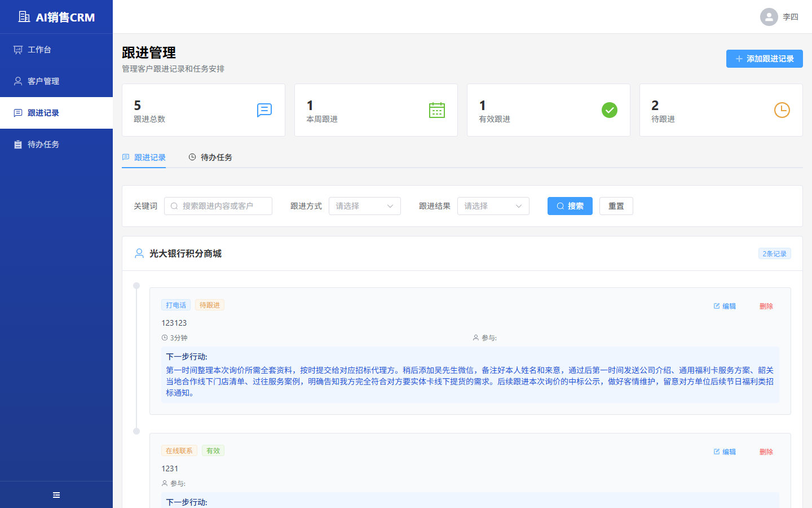Focus the 搜索跟进内容或客户 keyword field
Viewport: 812px width, 508px height.
(x=218, y=206)
